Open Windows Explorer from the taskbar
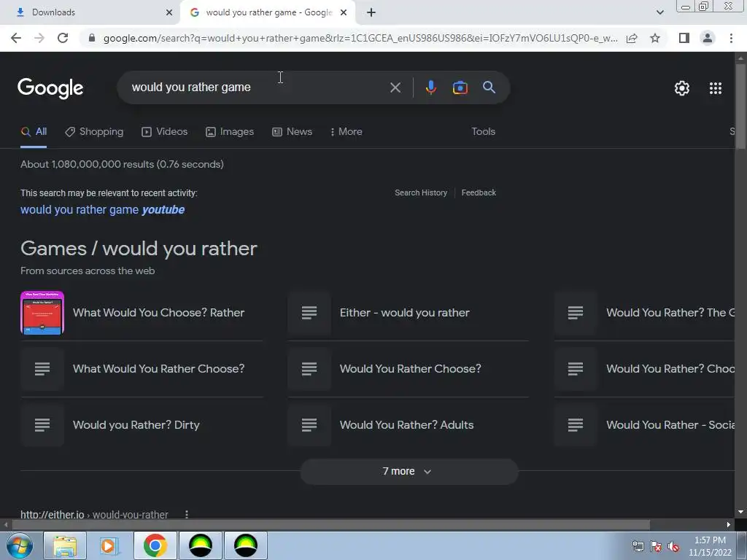Viewport: 747px width, 560px height. coord(65,545)
